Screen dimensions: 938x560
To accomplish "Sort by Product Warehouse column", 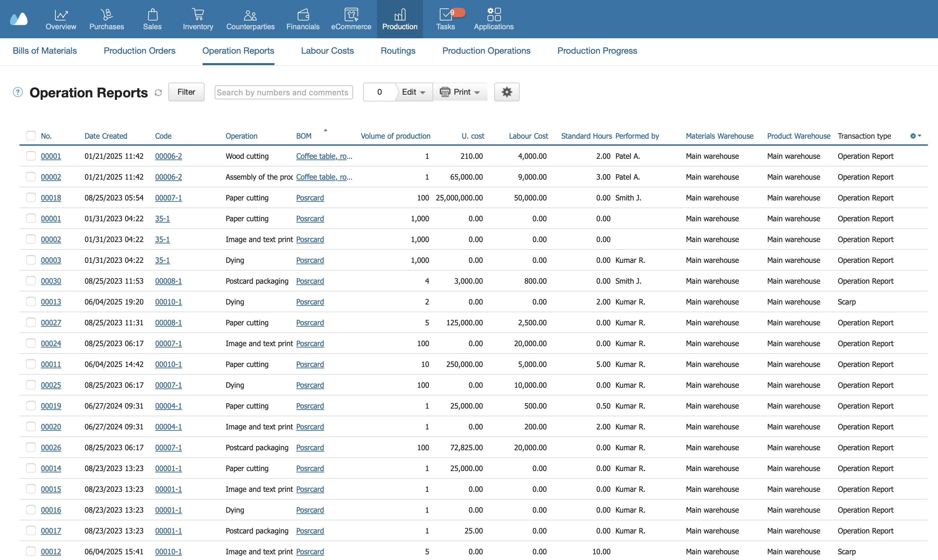I will pos(799,136).
